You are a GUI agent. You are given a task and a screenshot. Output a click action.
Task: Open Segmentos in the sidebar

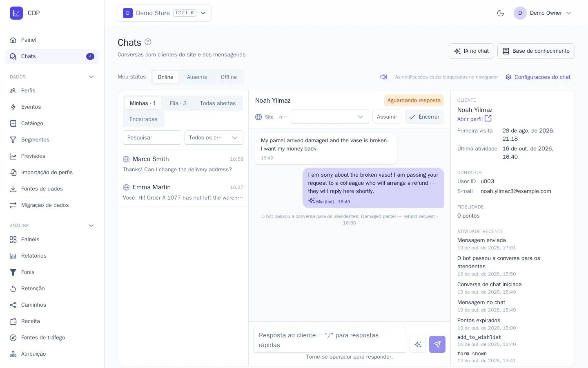[52, 140]
